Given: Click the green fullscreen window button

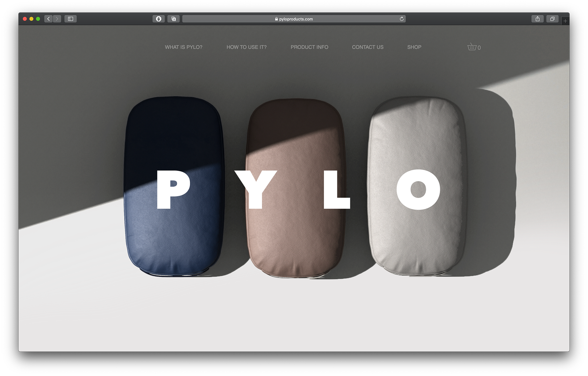Looking at the screenshot, I should [x=38, y=19].
